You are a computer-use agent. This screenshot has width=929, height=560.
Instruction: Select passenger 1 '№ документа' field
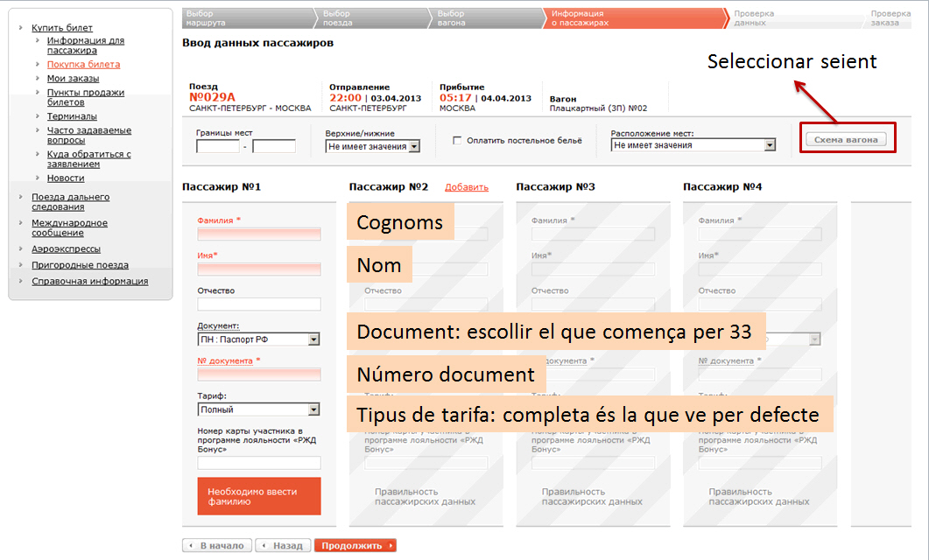[x=259, y=374]
